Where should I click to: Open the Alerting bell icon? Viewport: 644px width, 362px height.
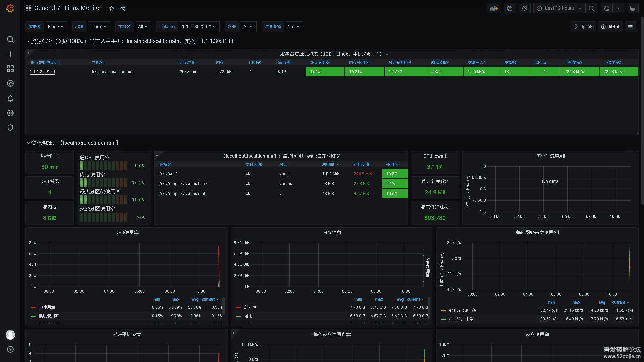(x=10, y=98)
